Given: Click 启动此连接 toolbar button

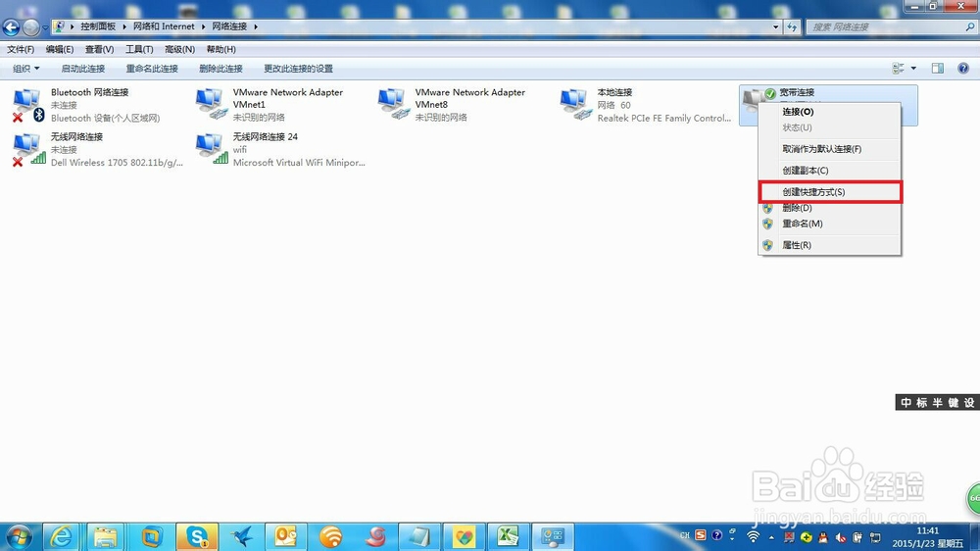Looking at the screenshot, I should click(82, 69).
